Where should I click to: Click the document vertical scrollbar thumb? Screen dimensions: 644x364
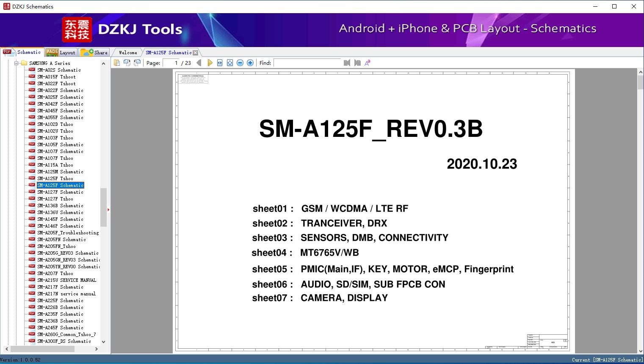point(641,83)
